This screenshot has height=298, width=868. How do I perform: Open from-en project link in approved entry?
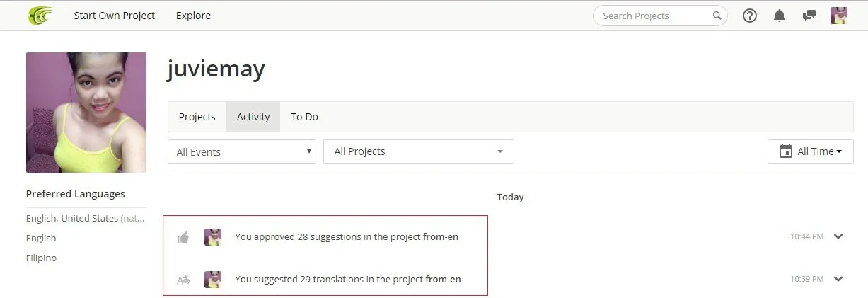(441, 237)
